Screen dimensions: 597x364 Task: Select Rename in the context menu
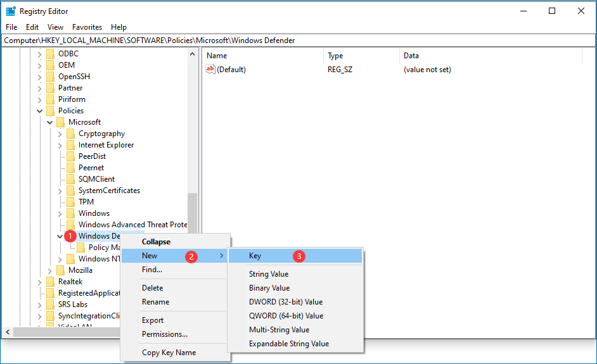[x=176, y=302]
